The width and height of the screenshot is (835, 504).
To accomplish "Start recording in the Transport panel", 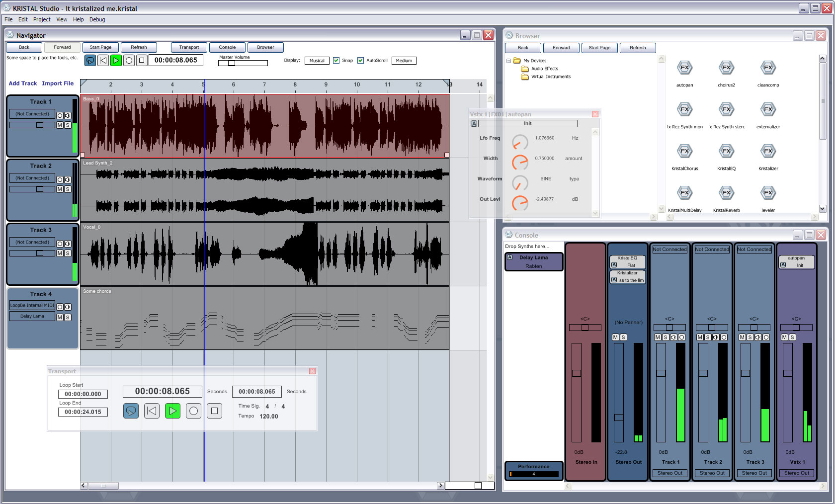I will coord(193,411).
